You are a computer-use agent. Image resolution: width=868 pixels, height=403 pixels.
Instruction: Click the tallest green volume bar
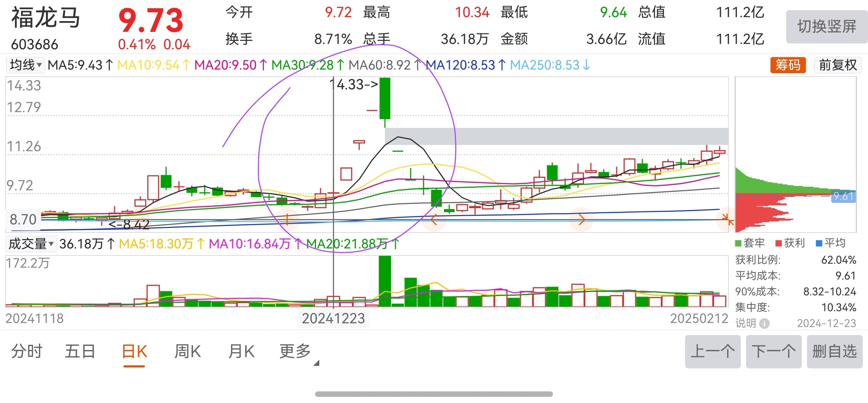385,281
